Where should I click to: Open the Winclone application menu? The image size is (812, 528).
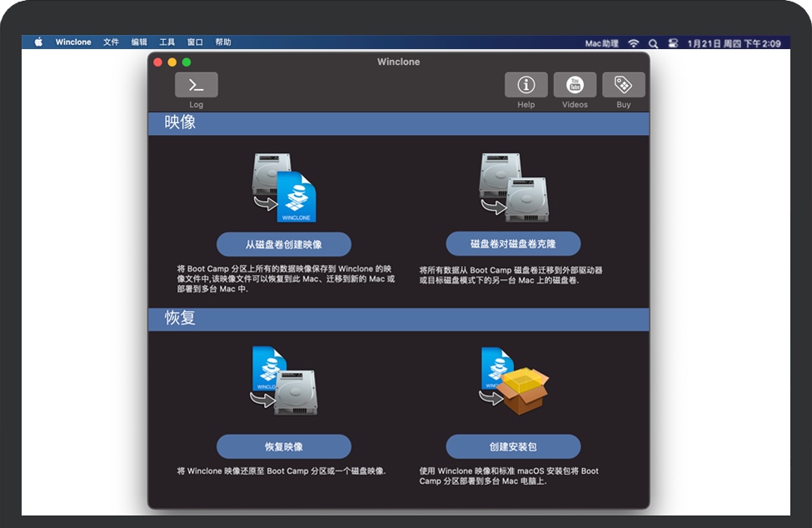coord(72,41)
